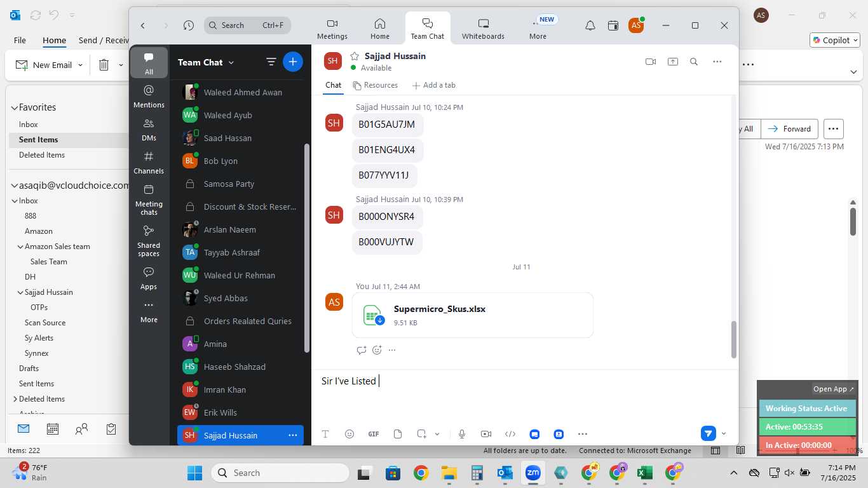Open the Resources tab in chat

point(376,85)
